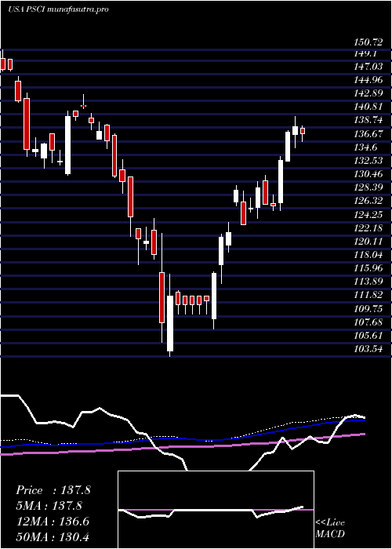
Task: Select the 144.96 price axis label
Action: [368, 80]
